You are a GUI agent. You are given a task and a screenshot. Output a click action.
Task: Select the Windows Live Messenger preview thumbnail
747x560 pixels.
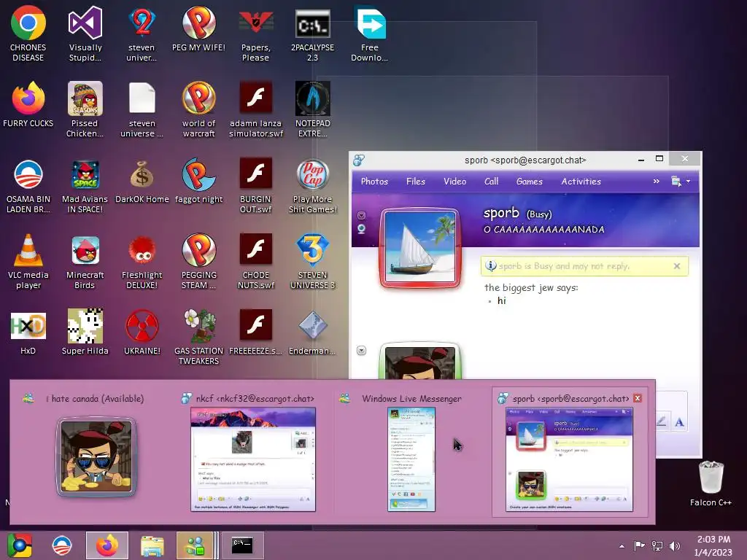tap(411, 452)
